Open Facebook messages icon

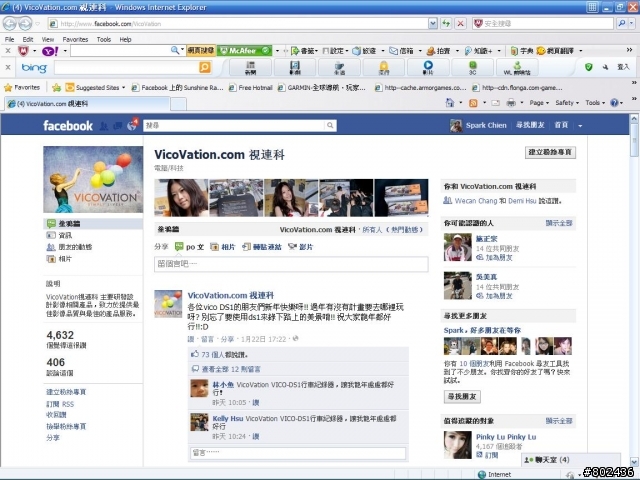[118, 126]
